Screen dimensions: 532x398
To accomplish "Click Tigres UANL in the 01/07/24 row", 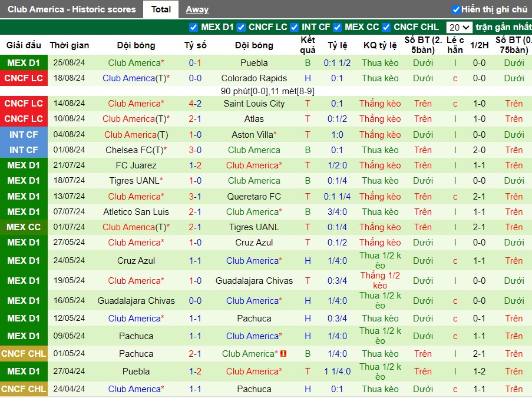I will tap(254, 227).
